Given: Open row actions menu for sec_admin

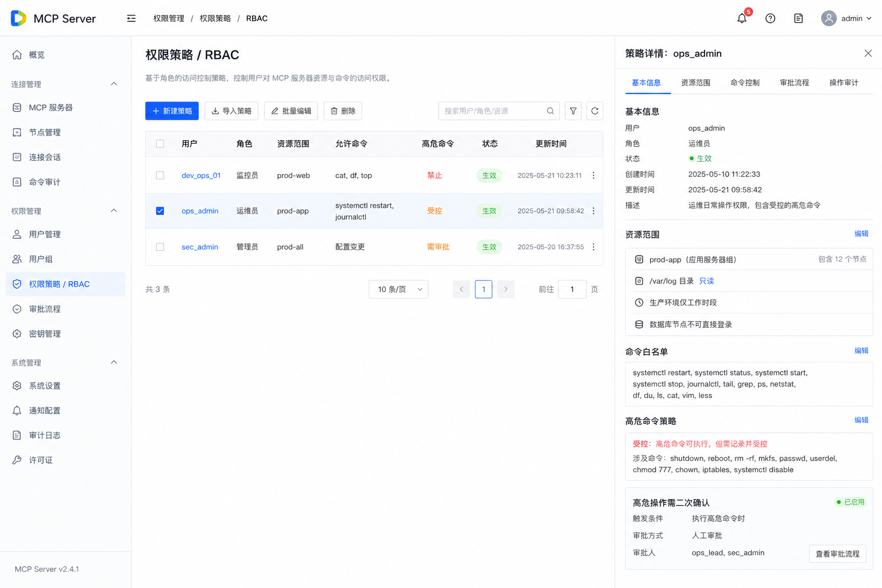Looking at the screenshot, I should click(x=593, y=247).
